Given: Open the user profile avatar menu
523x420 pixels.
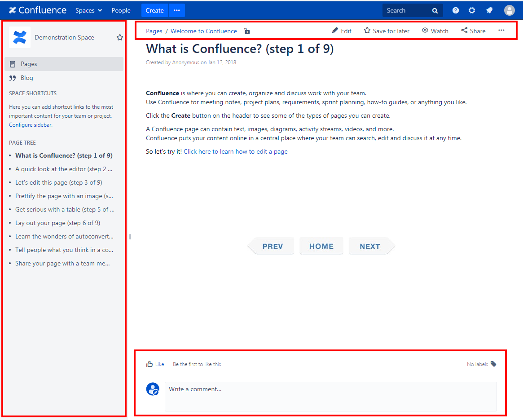Looking at the screenshot, I should tap(510, 10).
